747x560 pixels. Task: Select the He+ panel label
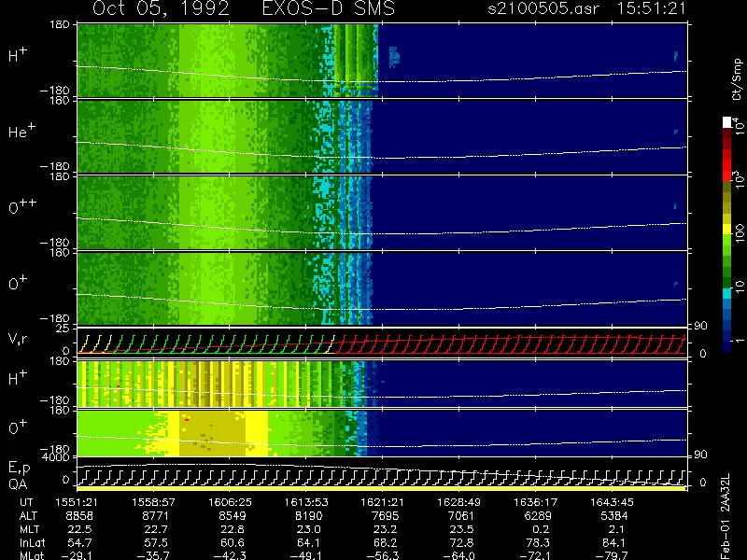pyautogui.click(x=21, y=131)
